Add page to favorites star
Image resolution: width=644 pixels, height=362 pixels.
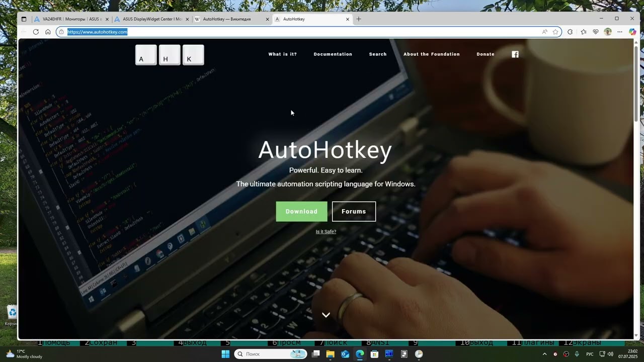coord(555,32)
